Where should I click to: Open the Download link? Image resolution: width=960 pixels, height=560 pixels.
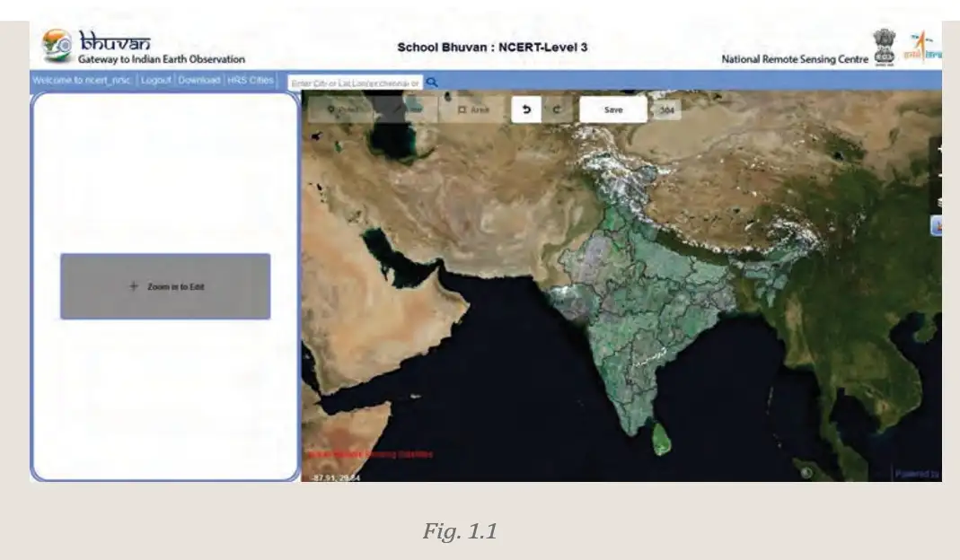point(199,80)
